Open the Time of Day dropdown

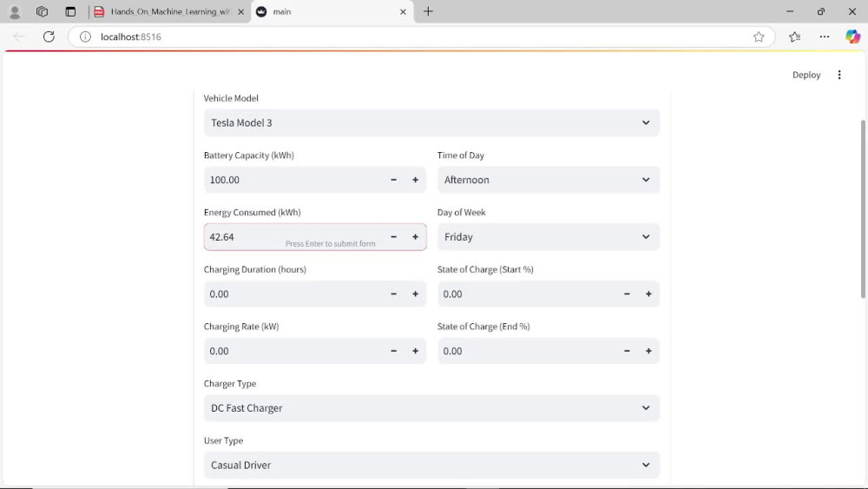(x=549, y=180)
